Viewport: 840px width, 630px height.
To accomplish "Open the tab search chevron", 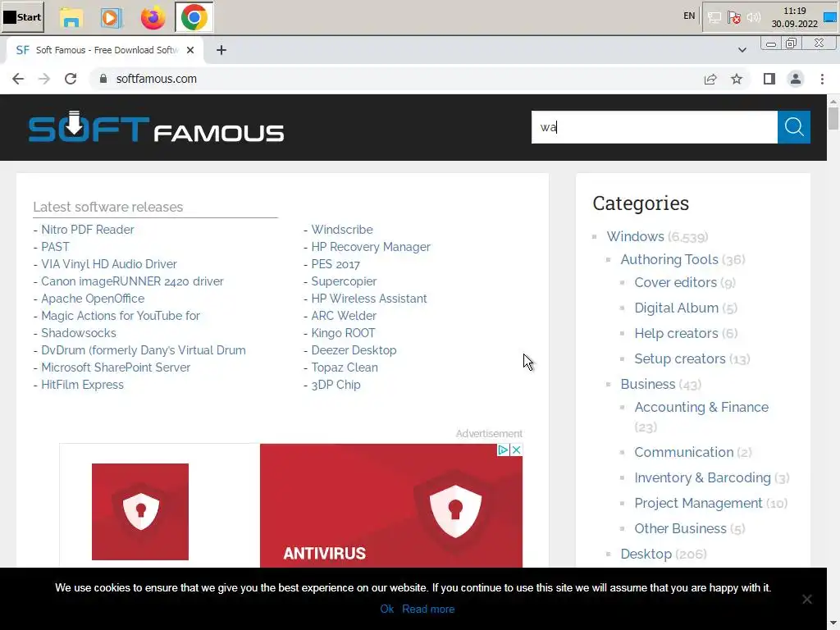I will 742,50.
